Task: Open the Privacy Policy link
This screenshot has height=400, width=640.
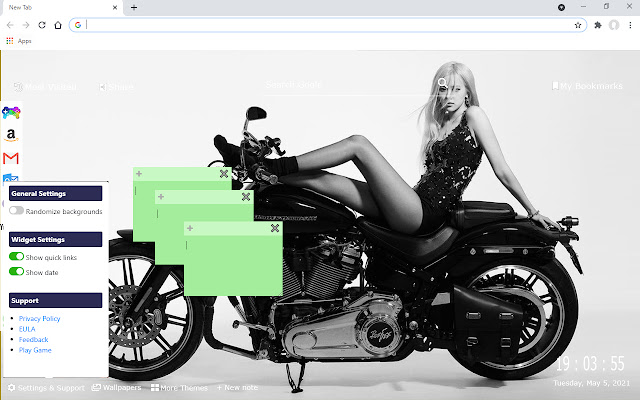Action: coord(40,318)
